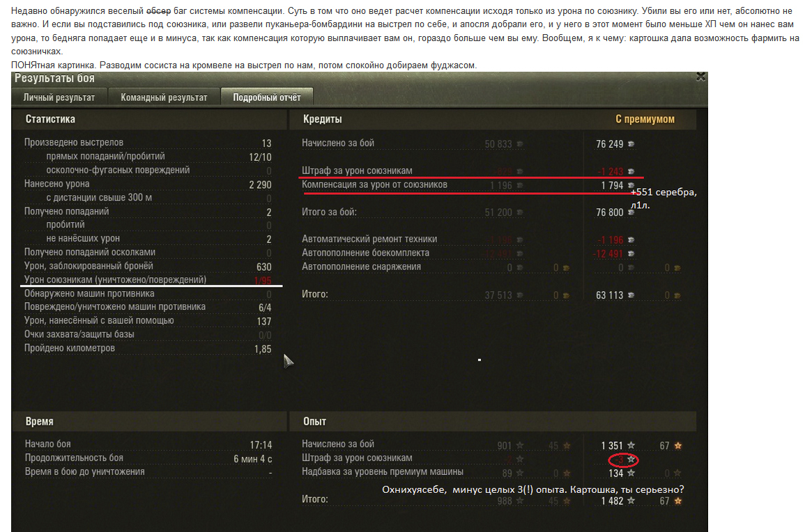
Task: Click the Время в бою до уничтожения label
Action: pos(85,471)
